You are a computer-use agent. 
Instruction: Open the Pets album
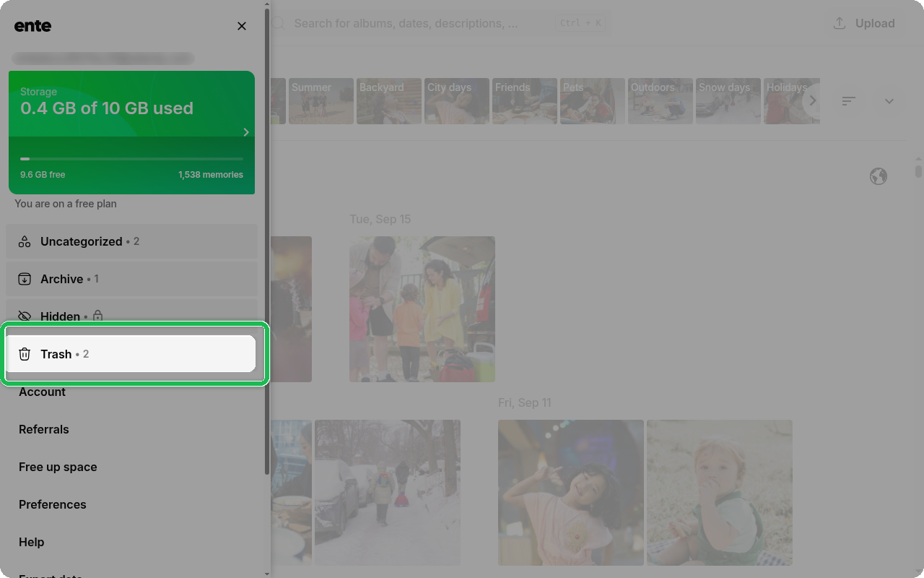593,101
